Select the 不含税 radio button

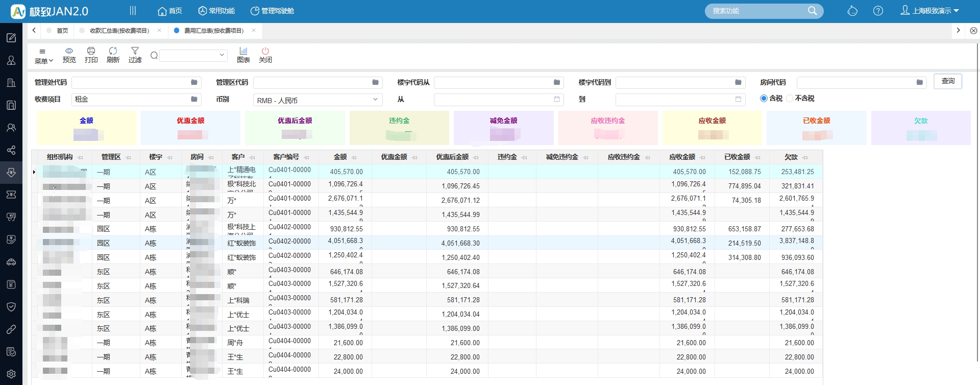(790, 98)
